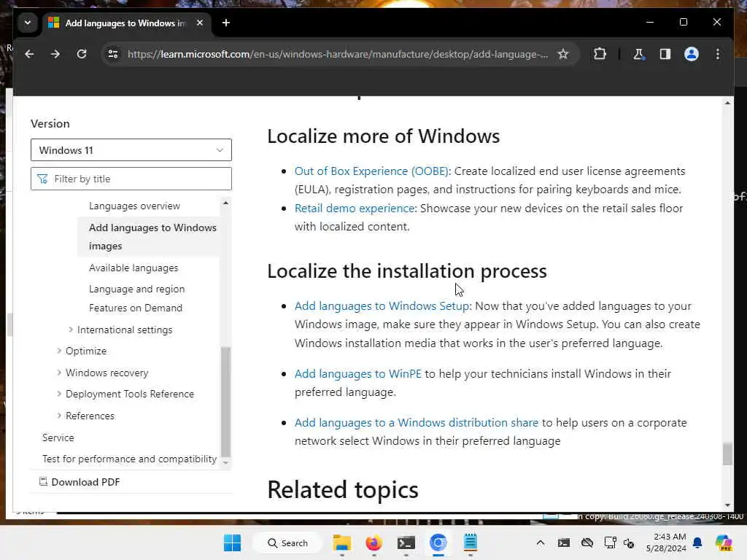Image resolution: width=747 pixels, height=560 pixels.
Task: Open Out of Box Experience (OOBE) link
Action: [371, 171]
